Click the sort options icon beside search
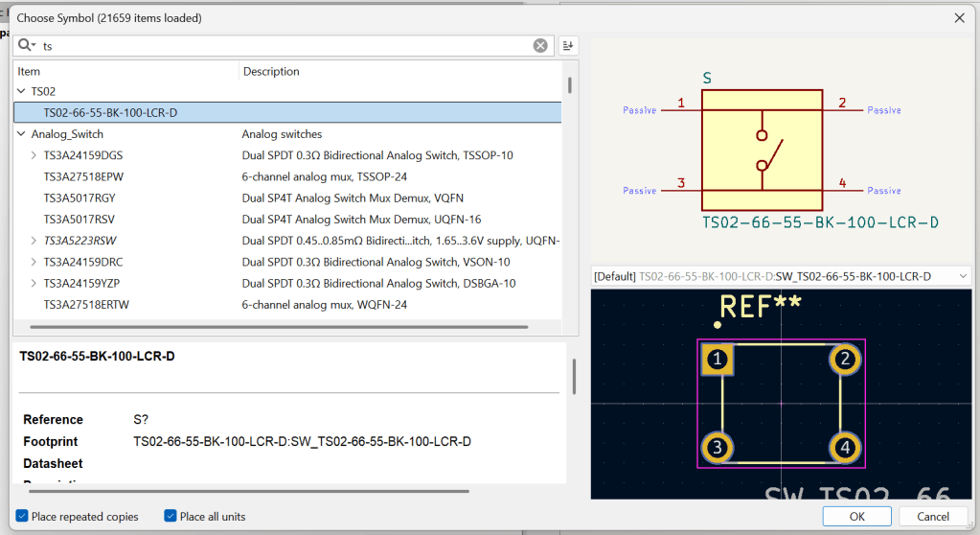The width and height of the screenshot is (980, 535). pos(568,45)
